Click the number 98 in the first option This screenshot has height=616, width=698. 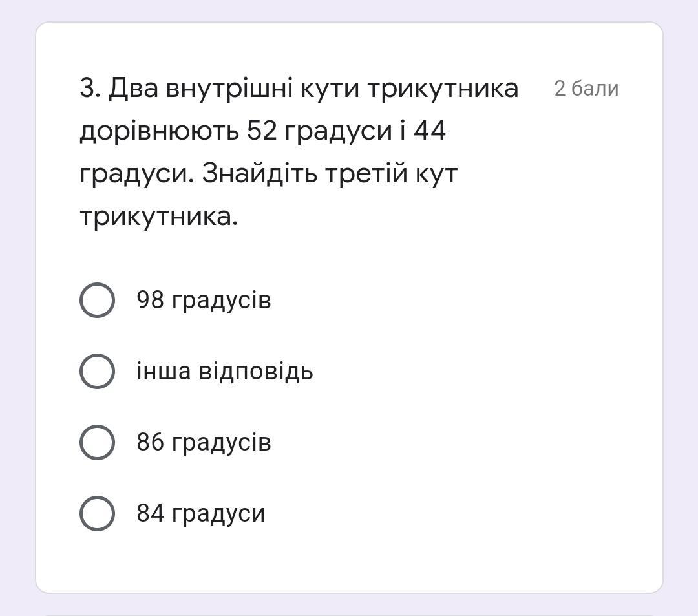(x=150, y=299)
